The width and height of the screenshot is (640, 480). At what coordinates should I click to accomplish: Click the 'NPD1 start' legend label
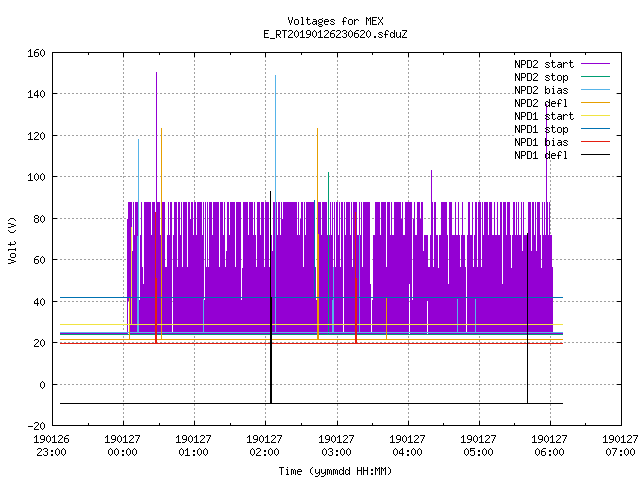point(544,116)
